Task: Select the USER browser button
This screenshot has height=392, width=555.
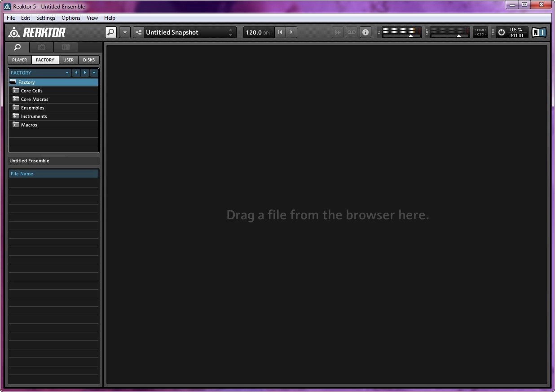Action: tap(69, 60)
